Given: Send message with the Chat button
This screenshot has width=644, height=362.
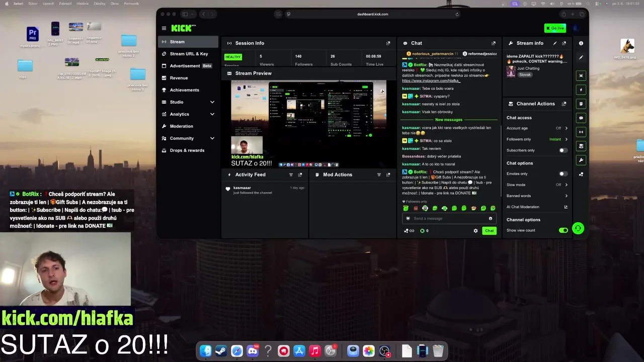Looking at the screenshot, I should pos(489,231).
